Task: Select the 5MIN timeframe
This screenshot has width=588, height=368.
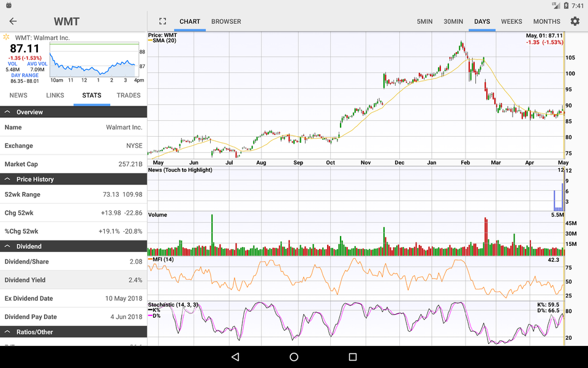Action: click(x=424, y=21)
